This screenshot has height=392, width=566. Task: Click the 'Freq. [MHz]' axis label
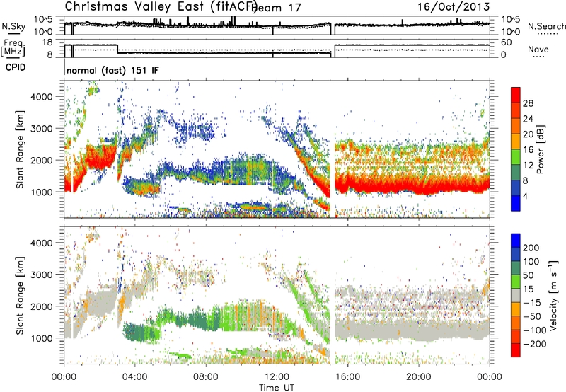click(x=13, y=48)
